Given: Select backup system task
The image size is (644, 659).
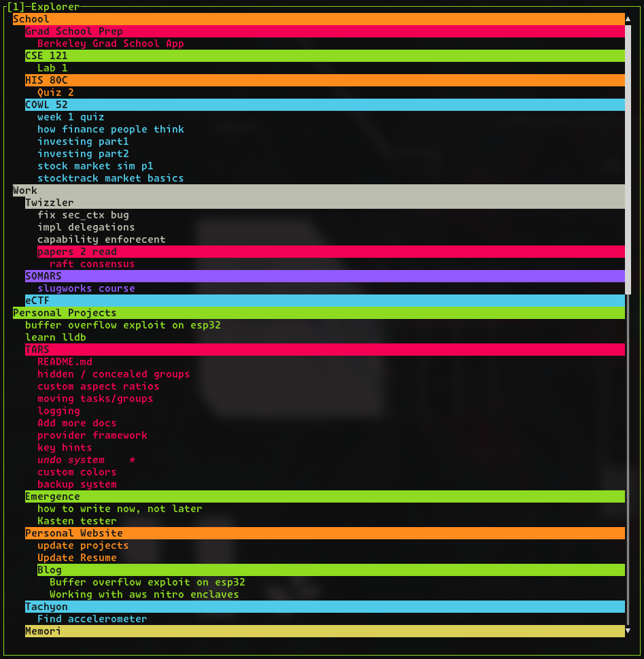Looking at the screenshot, I should click(x=77, y=484).
